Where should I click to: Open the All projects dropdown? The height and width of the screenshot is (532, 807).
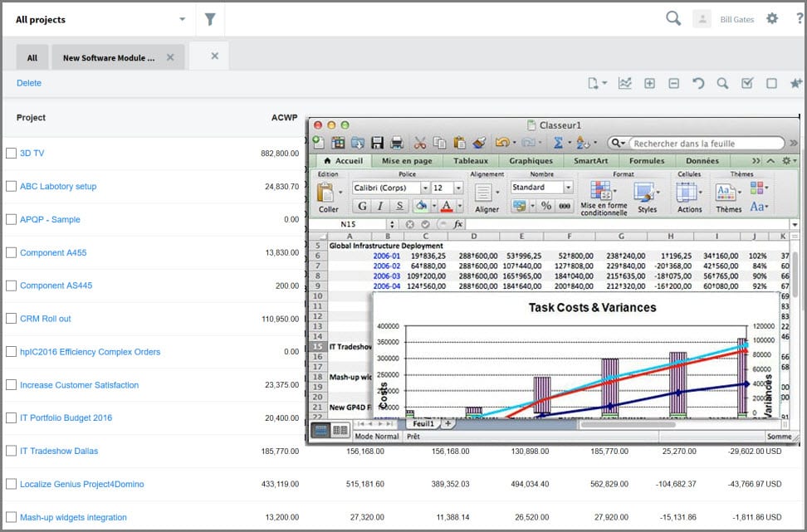(183, 19)
